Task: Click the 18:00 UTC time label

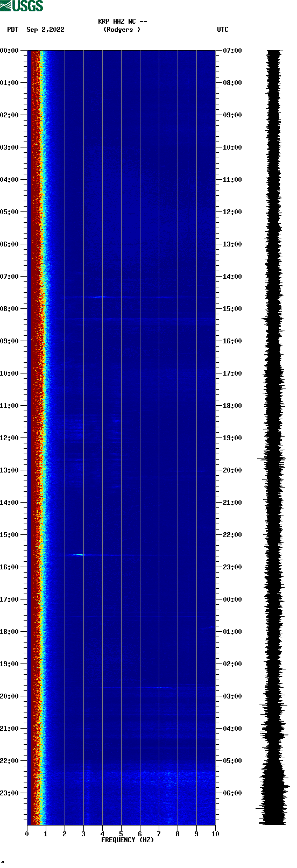Action: click(x=232, y=406)
